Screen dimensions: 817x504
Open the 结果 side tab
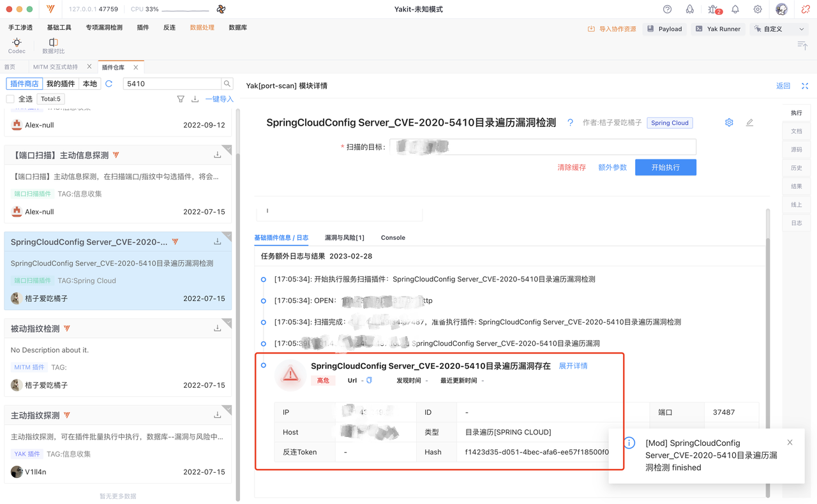797,186
